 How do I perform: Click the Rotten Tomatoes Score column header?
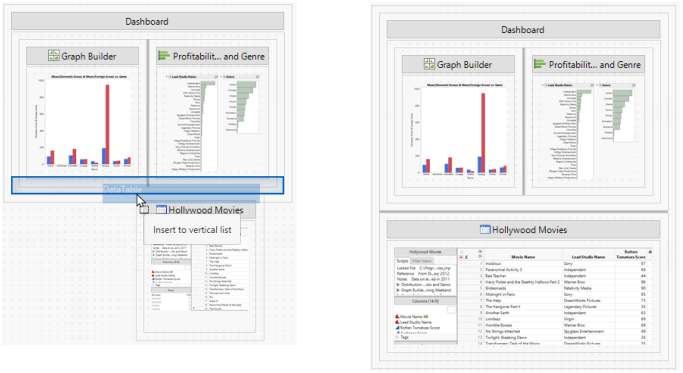(631, 255)
